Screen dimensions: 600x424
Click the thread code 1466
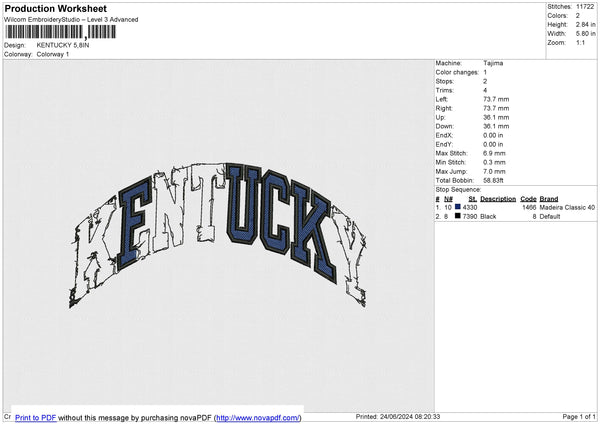point(529,207)
